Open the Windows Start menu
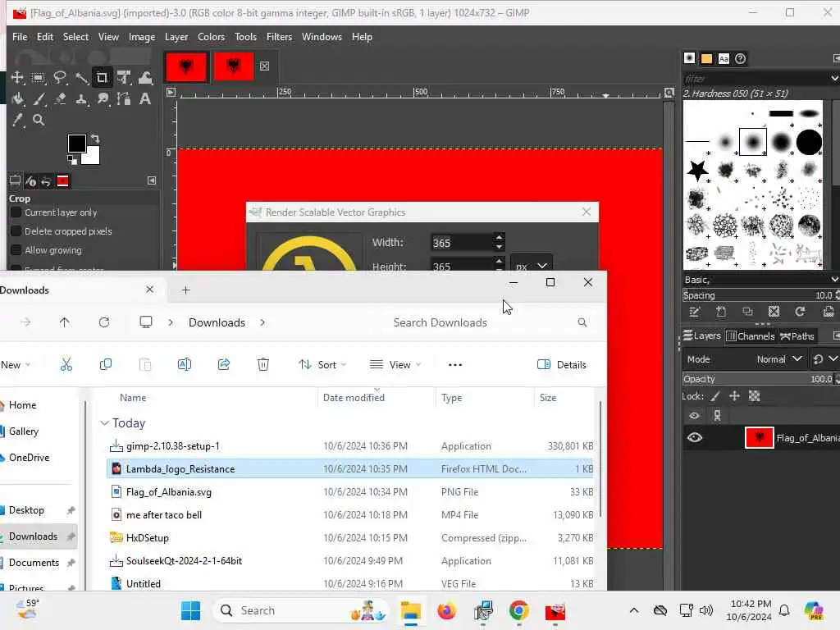 point(190,610)
